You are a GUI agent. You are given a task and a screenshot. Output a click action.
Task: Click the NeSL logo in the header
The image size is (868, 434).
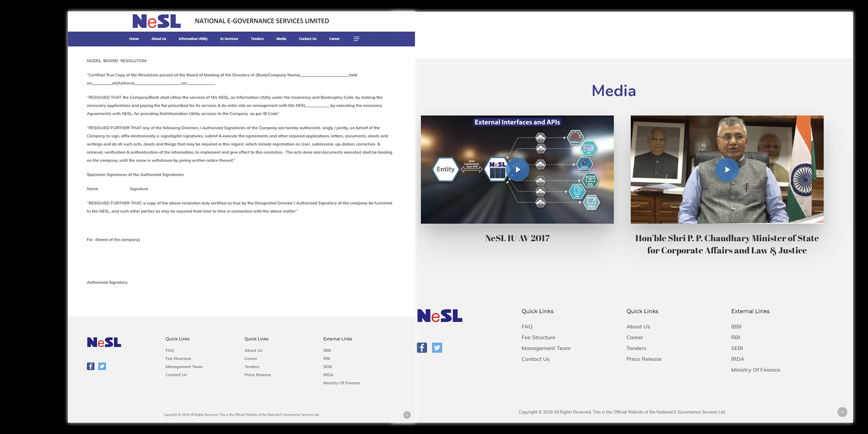tap(156, 21)
